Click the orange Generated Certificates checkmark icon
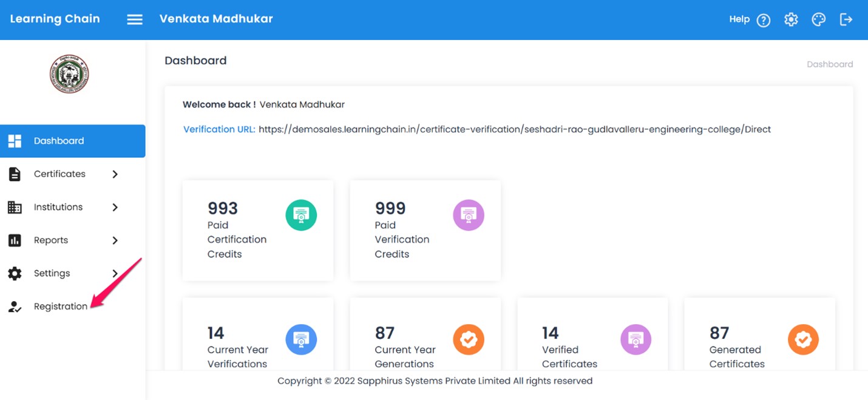The width and height of the screenshot is (868, 400). (803, 339)
